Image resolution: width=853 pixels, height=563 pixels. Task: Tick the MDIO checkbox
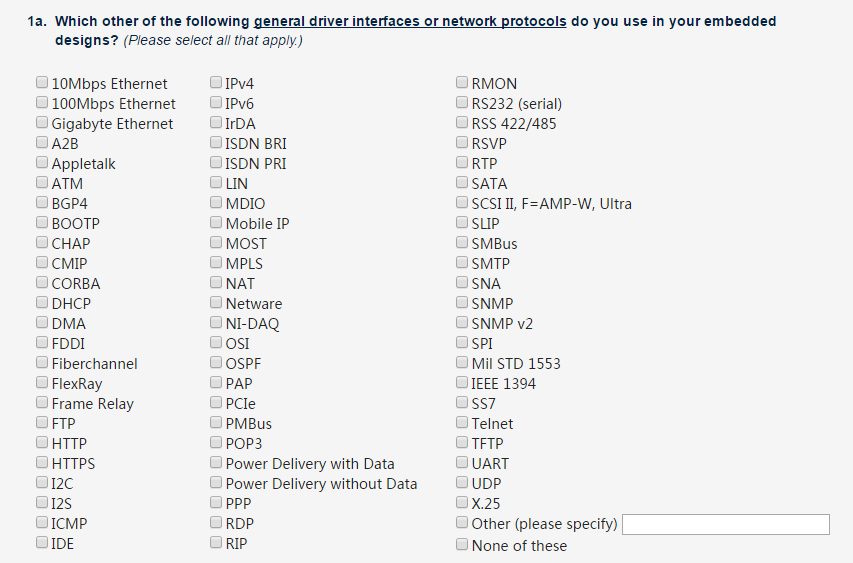coord(216,202)
